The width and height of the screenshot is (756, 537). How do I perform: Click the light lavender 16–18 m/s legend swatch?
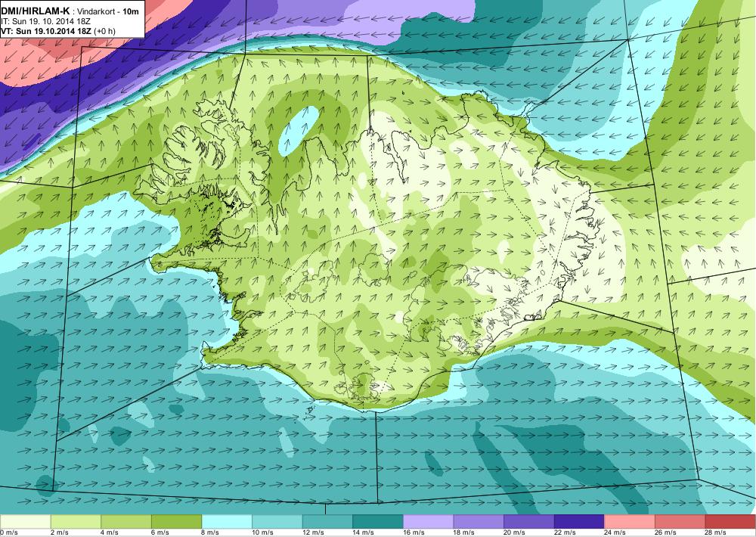pyautogui.click(x=428, y=522)
